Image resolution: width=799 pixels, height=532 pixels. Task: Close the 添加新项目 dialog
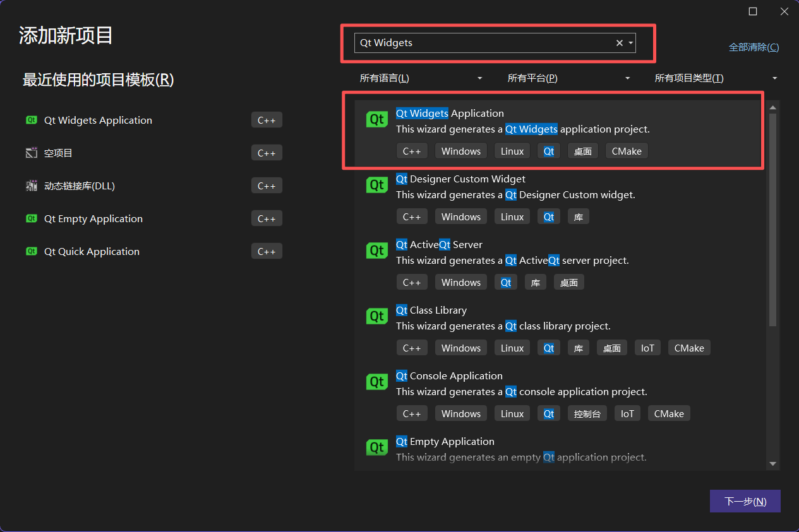tap(784, 11)
